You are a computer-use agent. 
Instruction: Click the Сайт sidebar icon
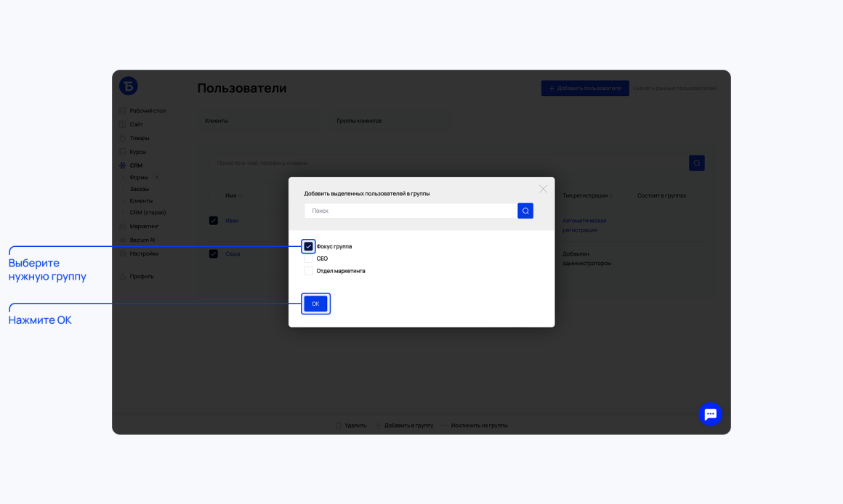pos(123,124)
